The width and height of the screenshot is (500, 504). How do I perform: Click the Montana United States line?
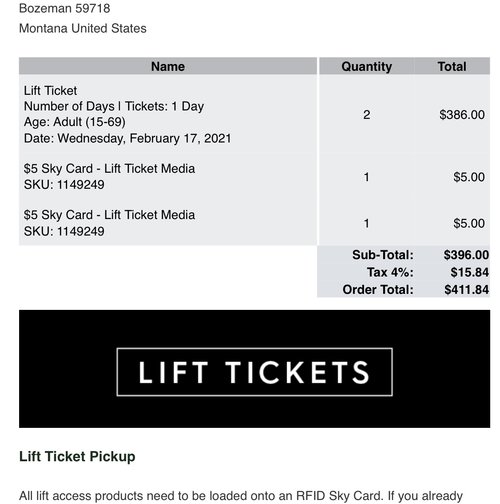coord(83,28)
